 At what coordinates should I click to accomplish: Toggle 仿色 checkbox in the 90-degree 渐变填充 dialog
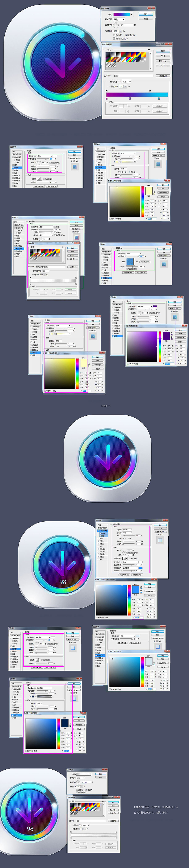point(127,35)
